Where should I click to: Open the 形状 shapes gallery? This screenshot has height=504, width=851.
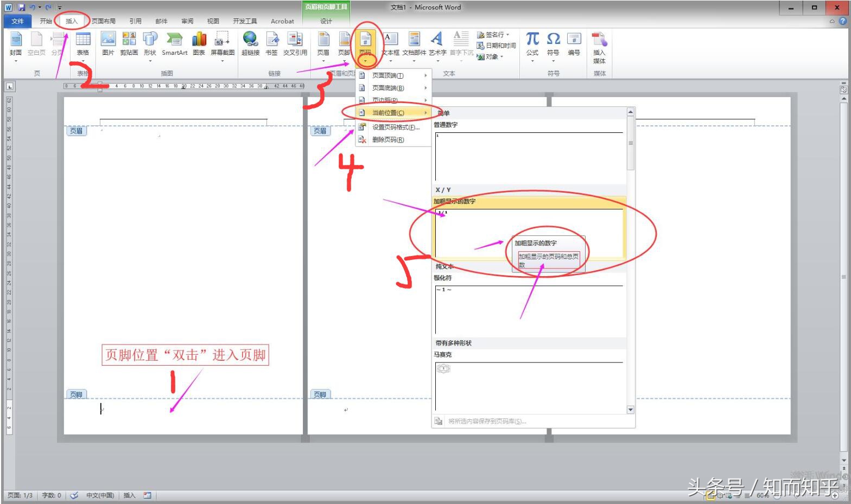click(x=150, y=46)
